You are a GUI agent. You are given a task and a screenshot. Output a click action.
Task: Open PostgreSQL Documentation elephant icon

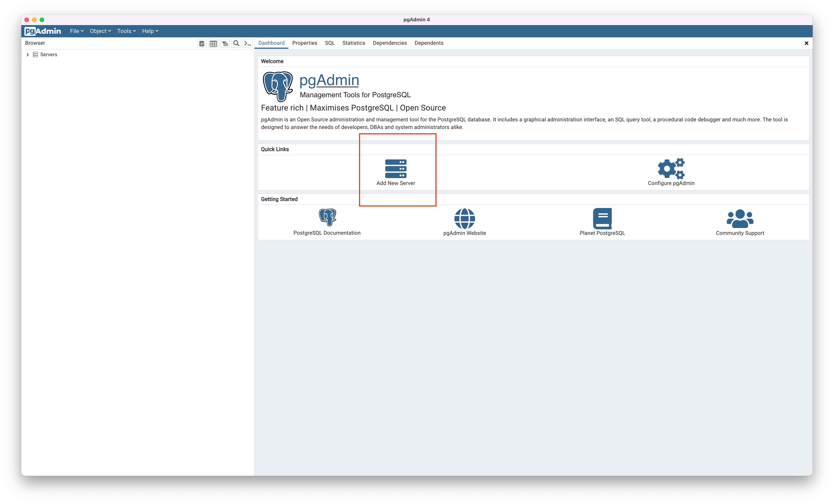(x=327, y=217)
